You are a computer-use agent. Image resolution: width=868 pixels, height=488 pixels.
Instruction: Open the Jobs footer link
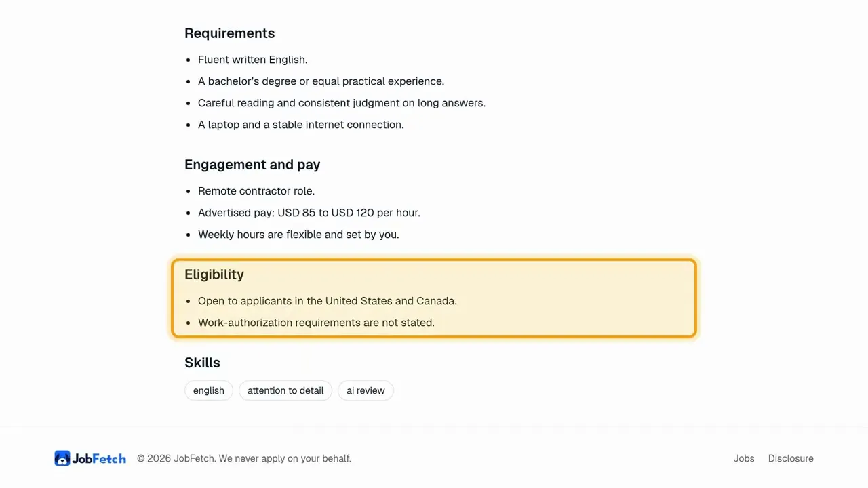(744, 458)
